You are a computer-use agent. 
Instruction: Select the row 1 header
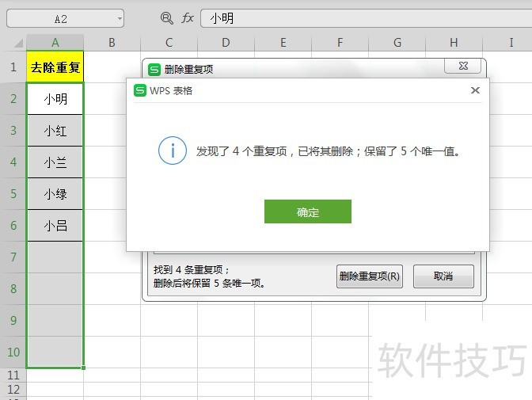(13, 67)
